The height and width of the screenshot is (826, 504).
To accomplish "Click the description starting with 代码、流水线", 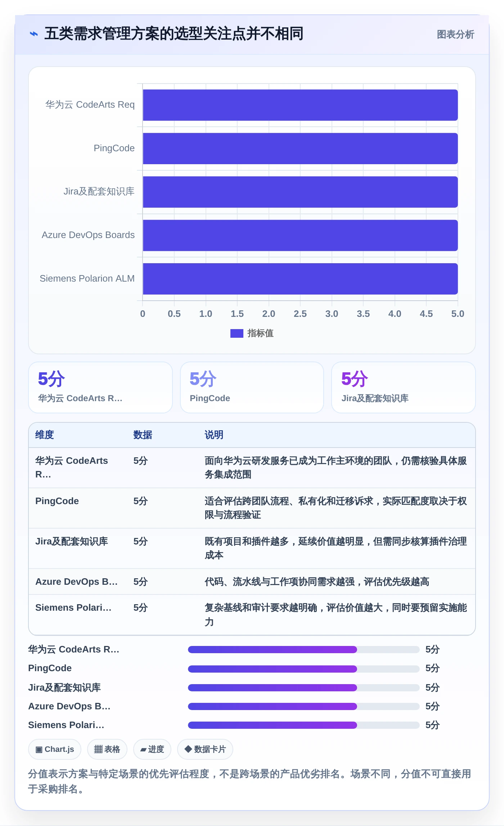I will (317, 582).
